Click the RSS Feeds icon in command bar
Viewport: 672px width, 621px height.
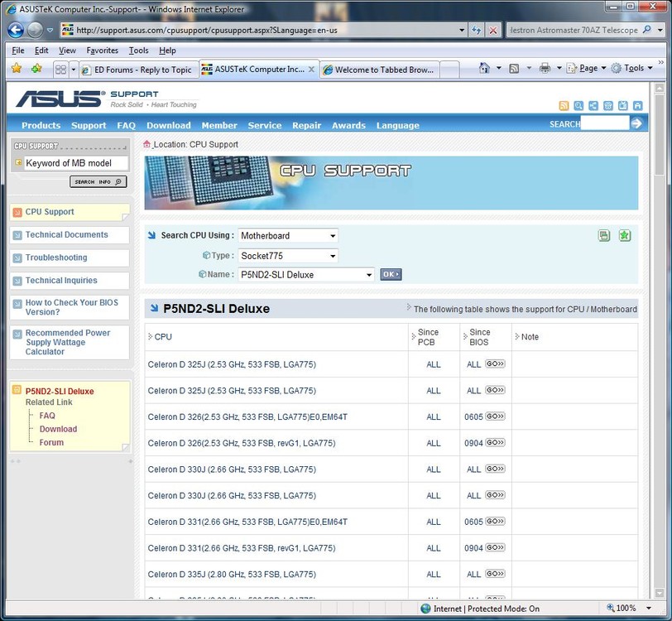513,68
